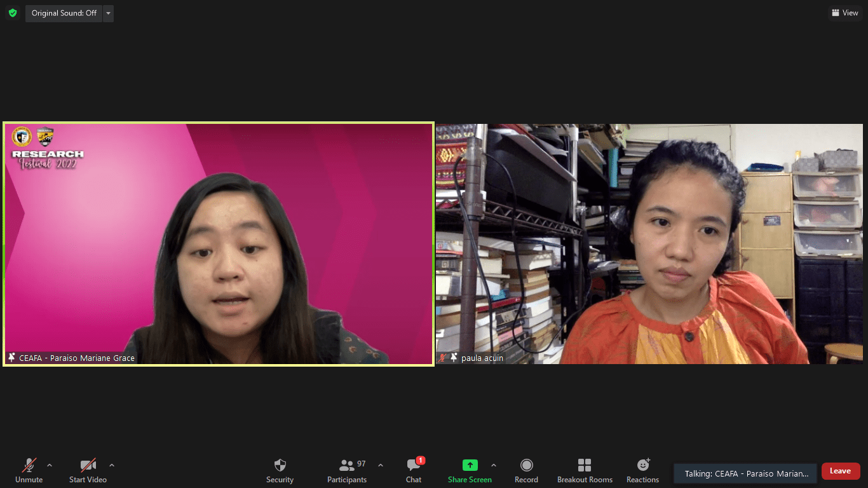Expand Share Screen options chevron
The height and width of the screenshot is (488, 868).
click(x=494, y=465)
